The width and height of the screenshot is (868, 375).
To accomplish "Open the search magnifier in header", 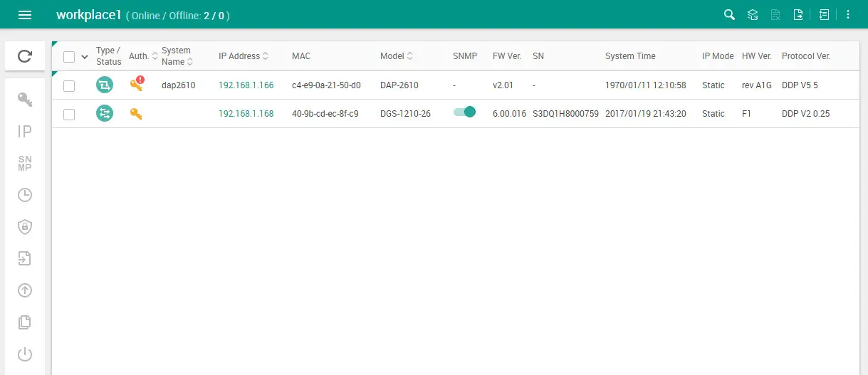I will pyautogui.click(x=729, y=15).
